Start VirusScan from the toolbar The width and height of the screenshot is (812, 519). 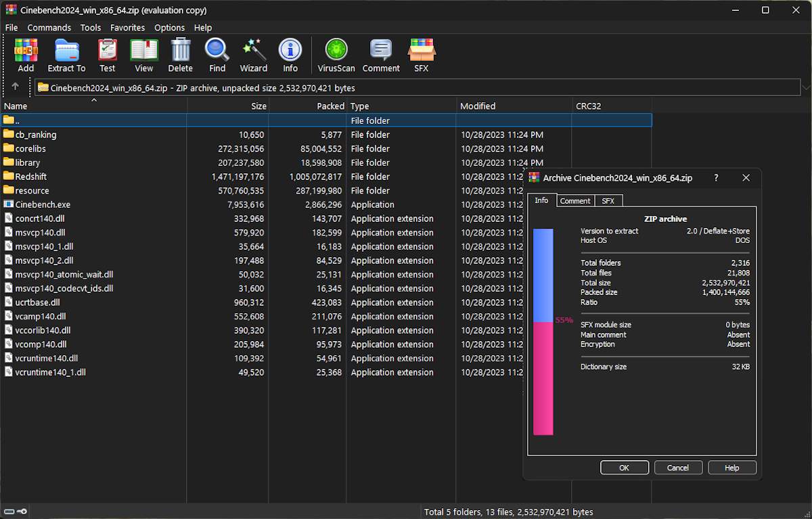click(x=336, y=55)
